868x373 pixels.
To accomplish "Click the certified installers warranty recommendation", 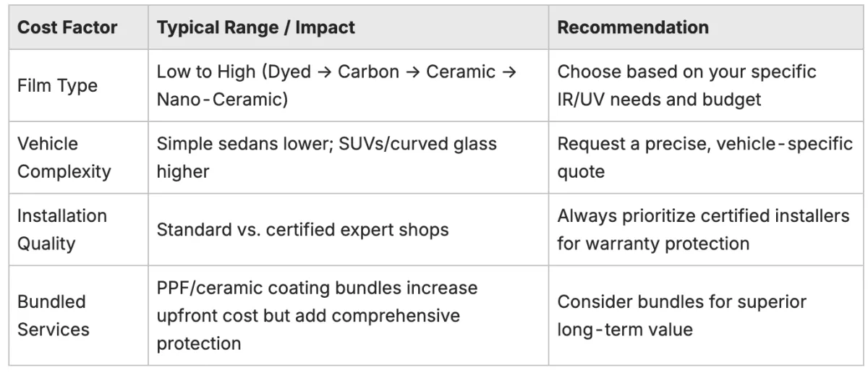I will [703, 230].
